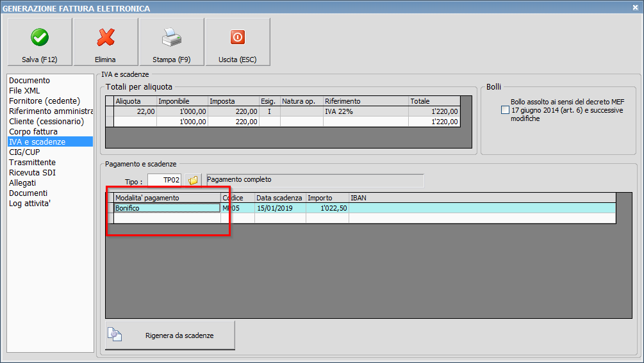Click the Tipo field containing TP02

(x=164, y=180)
